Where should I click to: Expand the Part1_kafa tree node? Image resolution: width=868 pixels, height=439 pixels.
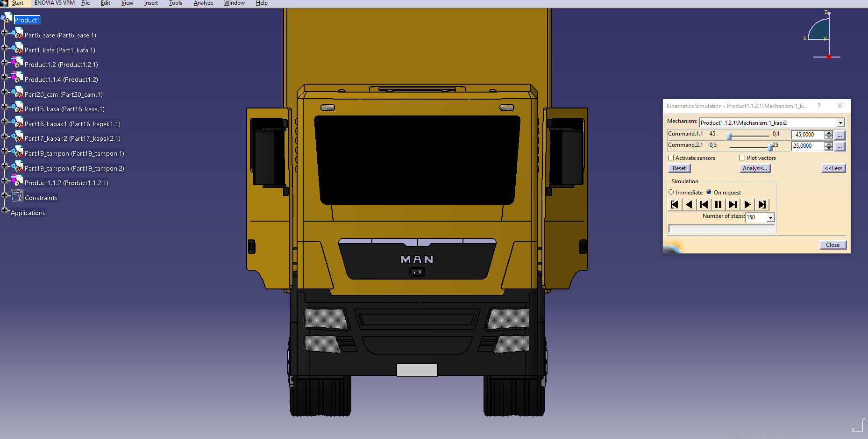(5, 47)
